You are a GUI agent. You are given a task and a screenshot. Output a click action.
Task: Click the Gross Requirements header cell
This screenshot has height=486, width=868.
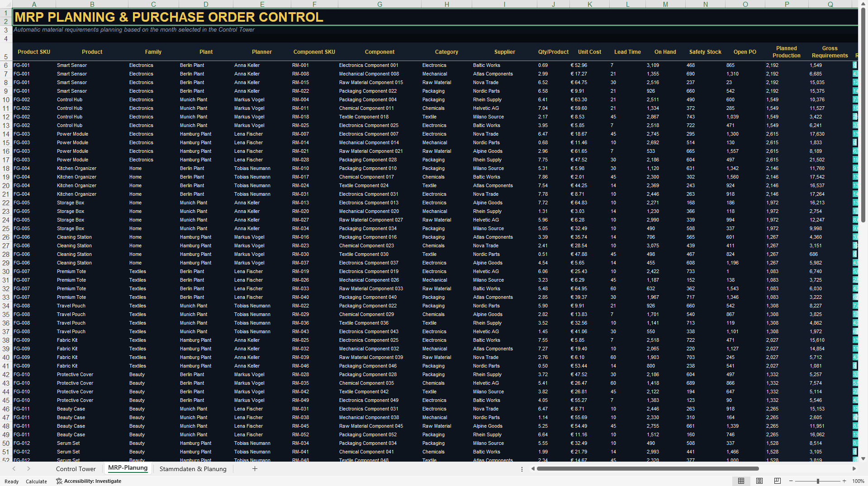830,52
